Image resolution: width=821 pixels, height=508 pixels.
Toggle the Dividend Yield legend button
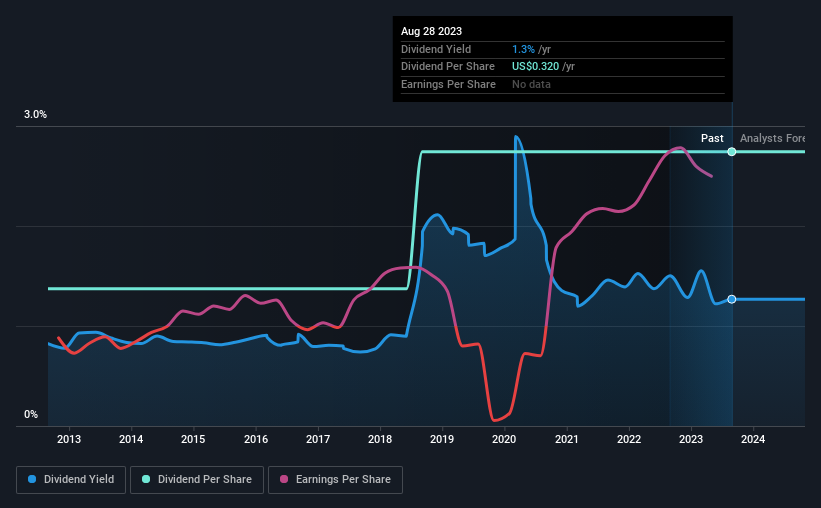(x=71, y=480)
